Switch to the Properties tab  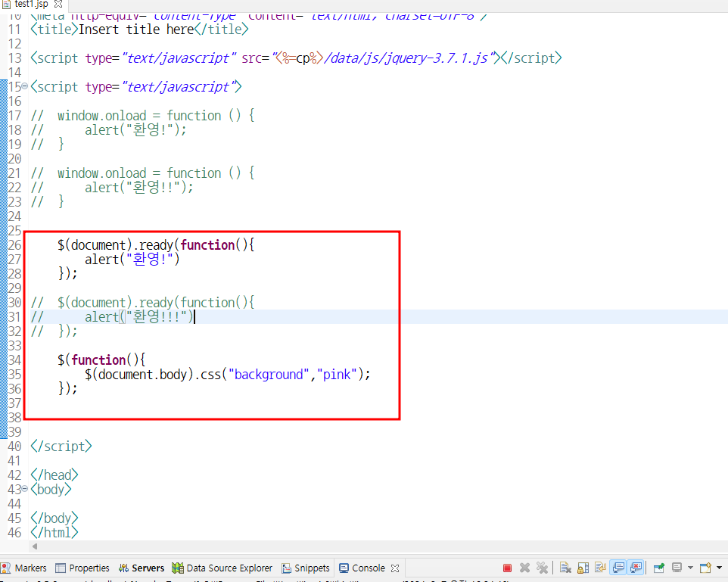[89, 568]
